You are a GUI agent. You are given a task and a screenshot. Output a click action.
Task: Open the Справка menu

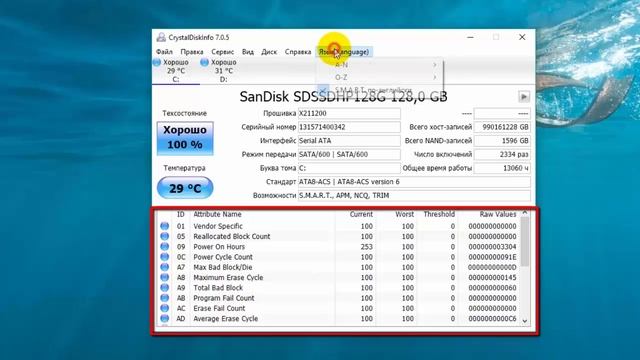tap(298, 52)
